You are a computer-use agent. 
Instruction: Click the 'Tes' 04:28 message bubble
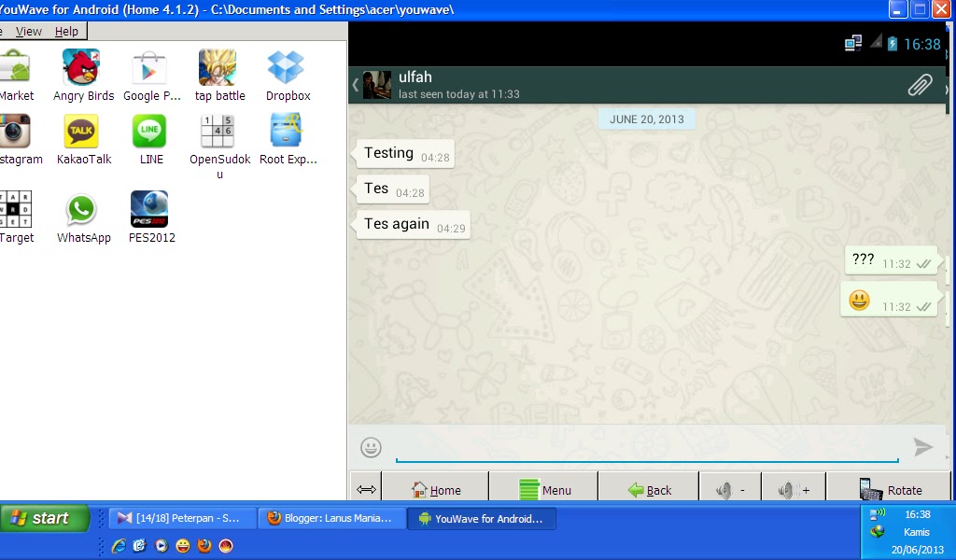tap(392, 189)
